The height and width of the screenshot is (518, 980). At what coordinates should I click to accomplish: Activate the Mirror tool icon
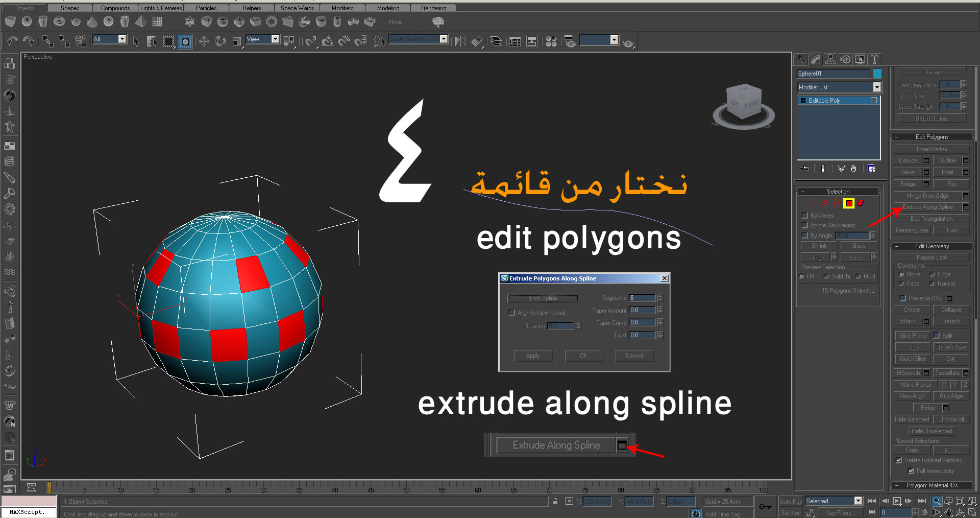(460, 41)
